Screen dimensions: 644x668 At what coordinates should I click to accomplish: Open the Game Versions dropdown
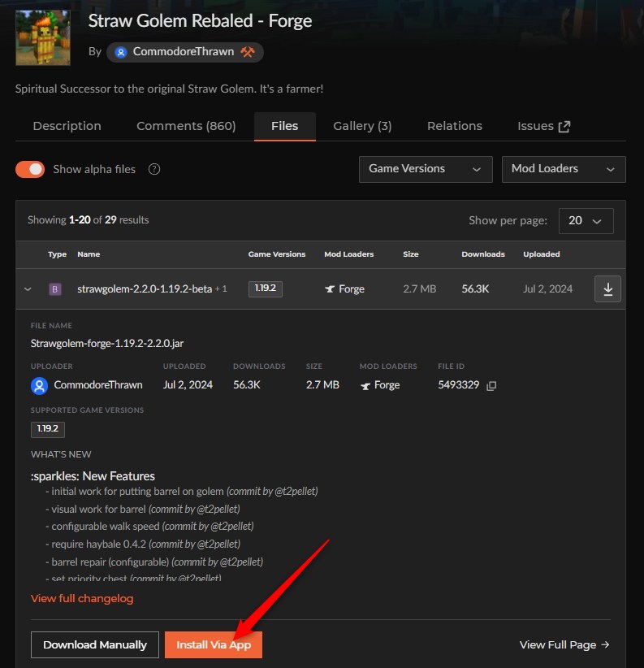[426, 169]
